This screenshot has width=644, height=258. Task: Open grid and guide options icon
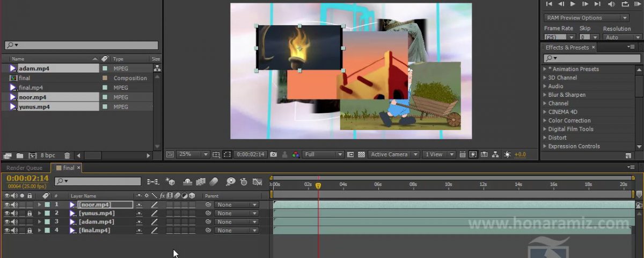pyautogui.click(x=216, y=154)
